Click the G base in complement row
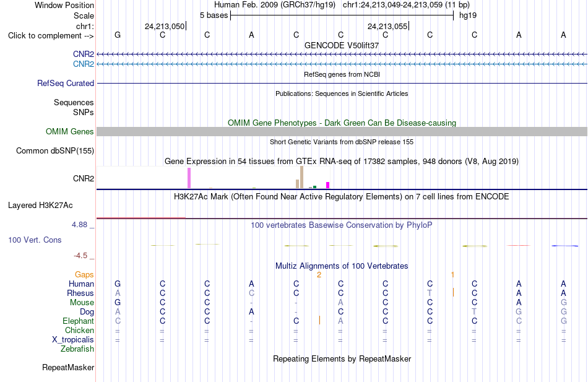This screenshot has width=588, height=382. (x=118, y=35)
